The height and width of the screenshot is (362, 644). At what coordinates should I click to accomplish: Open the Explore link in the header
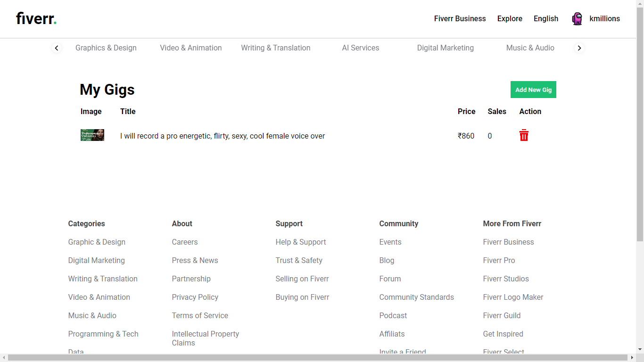(510, 19)
